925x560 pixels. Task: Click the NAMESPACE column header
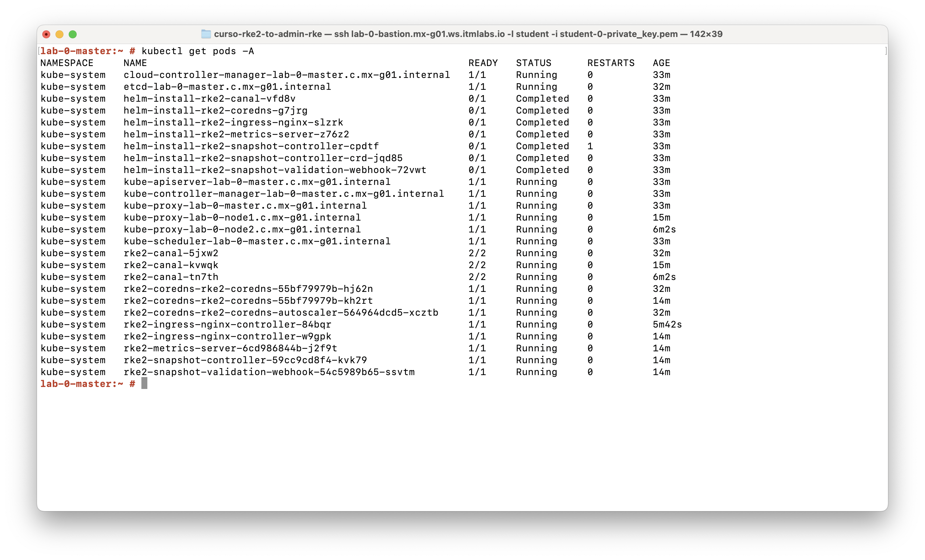tap(67, 63)
